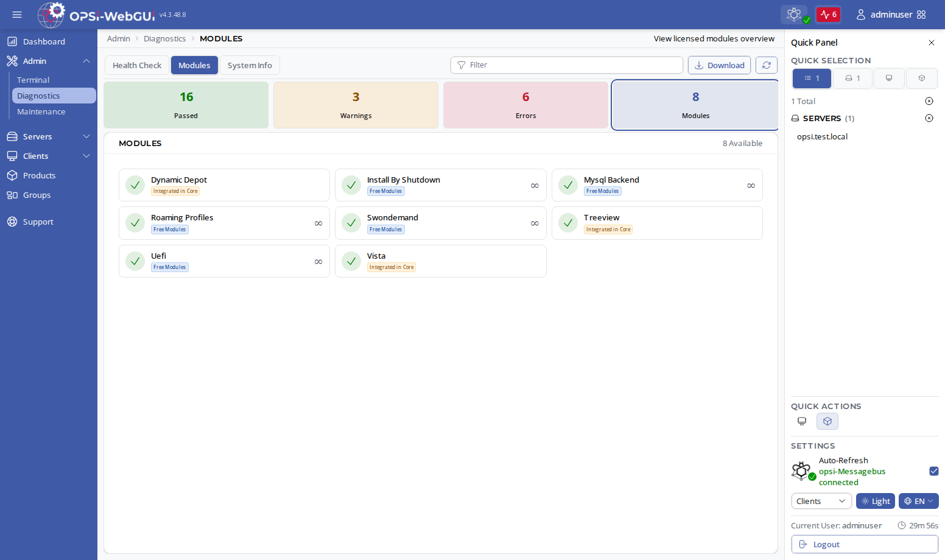Click Admin breadcrumb link

coord(119,38)
